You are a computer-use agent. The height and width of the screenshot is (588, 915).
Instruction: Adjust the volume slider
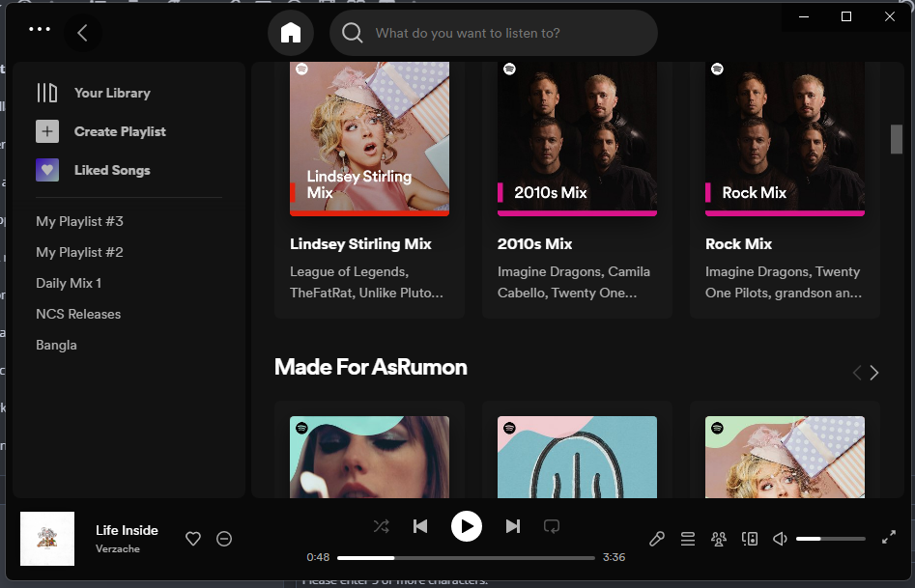click(x=830, y=539)
